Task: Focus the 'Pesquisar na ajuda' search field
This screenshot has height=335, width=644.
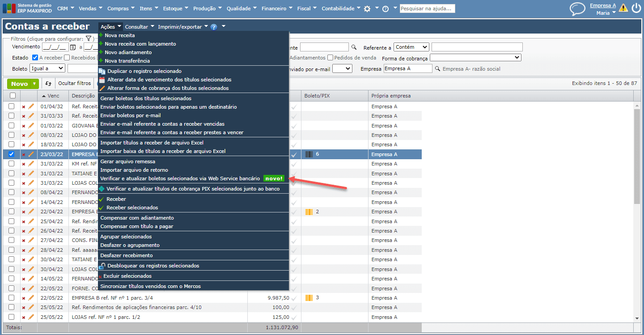Action: click(427, 8)
